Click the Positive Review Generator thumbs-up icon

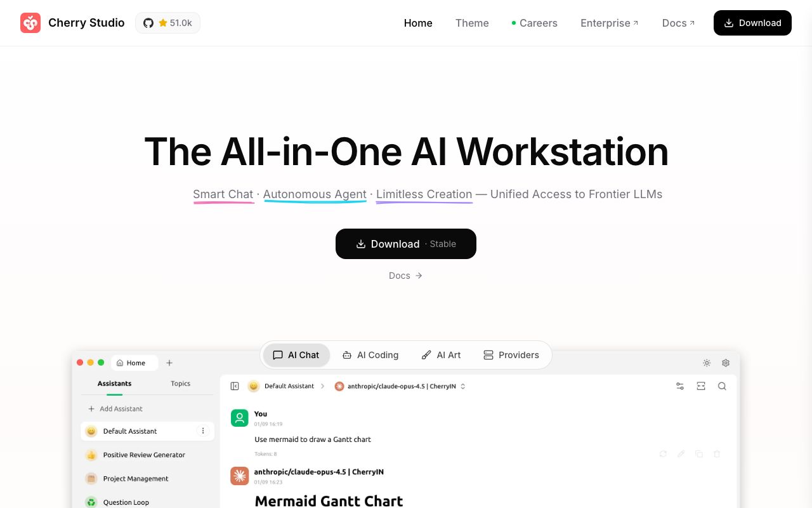click(x=91, y=455)
